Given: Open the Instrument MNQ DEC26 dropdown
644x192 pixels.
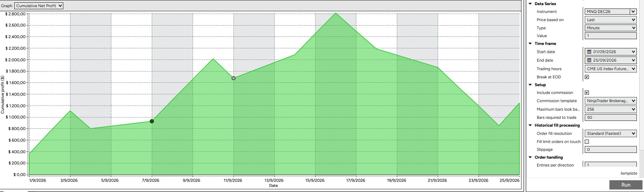Looking at the screenshot, I should [633, 12].
